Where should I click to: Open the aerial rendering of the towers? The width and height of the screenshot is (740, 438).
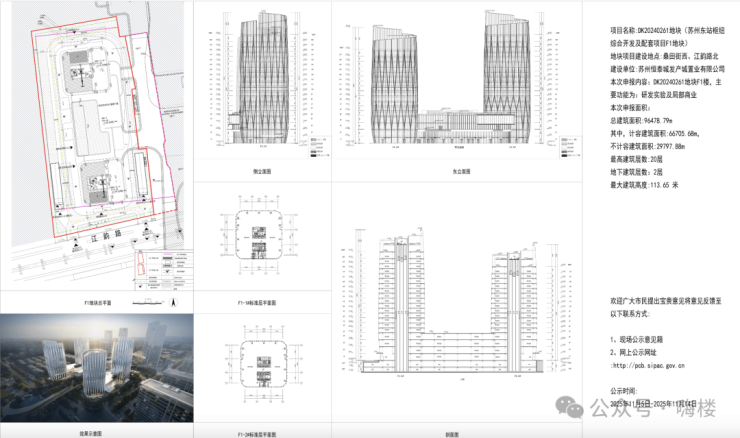coord(97,368)
